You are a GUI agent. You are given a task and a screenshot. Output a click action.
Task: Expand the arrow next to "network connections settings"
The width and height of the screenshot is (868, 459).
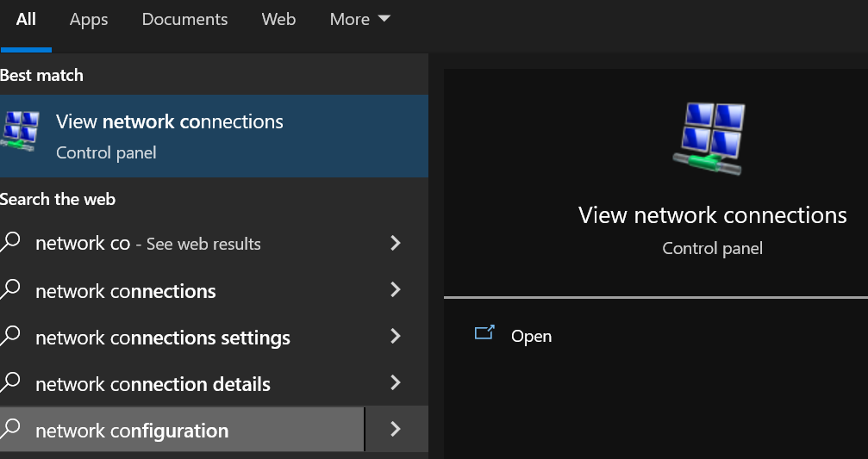396,337
